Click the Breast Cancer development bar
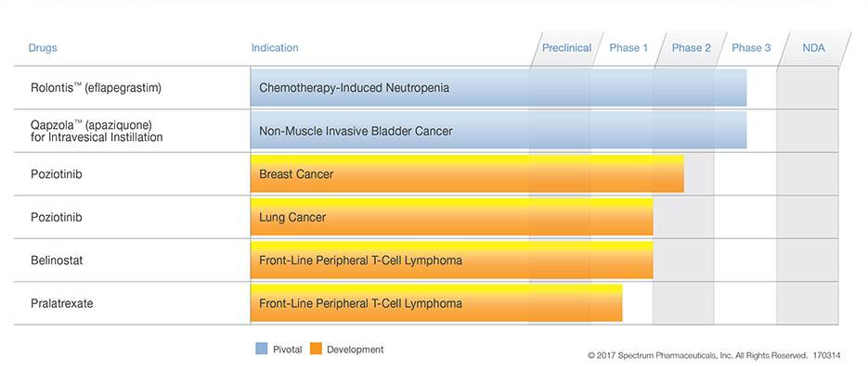The height and width of the screenshot is (382, 868). [467, 174]
